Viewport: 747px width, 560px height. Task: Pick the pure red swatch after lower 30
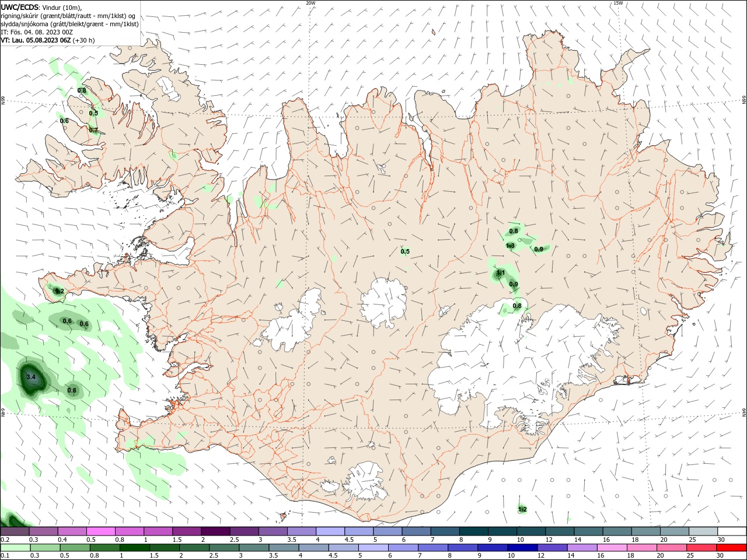tap(732, 547)
